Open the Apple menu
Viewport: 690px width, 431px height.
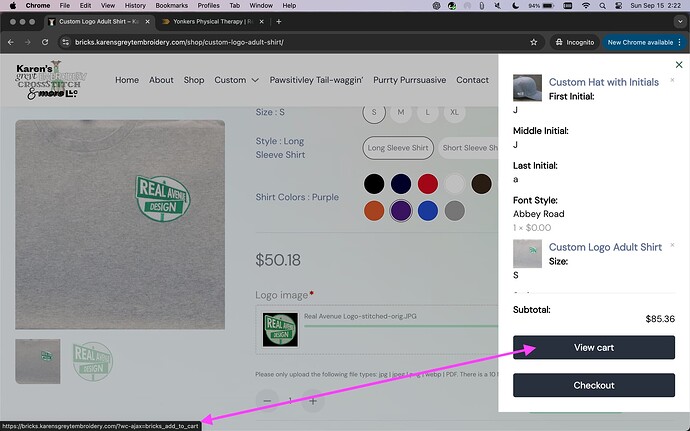13,6
